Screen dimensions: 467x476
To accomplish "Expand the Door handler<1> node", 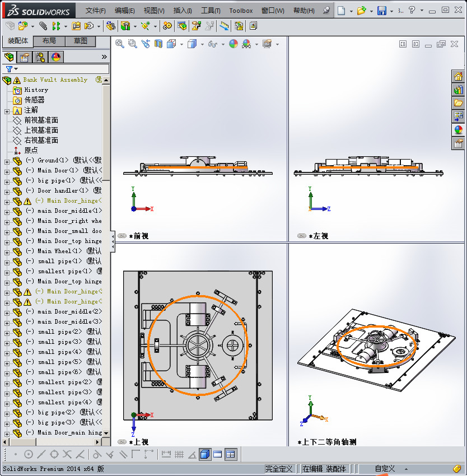I will (7, 192).
